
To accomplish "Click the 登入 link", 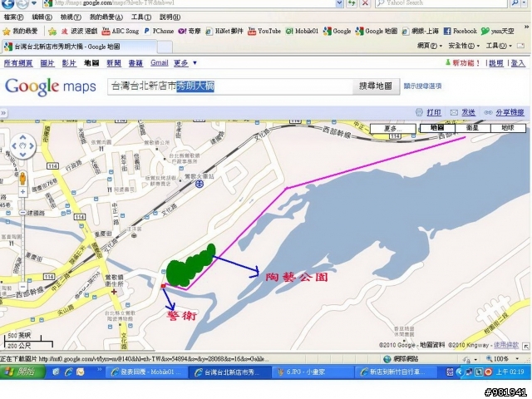I will tap(518, 63).
